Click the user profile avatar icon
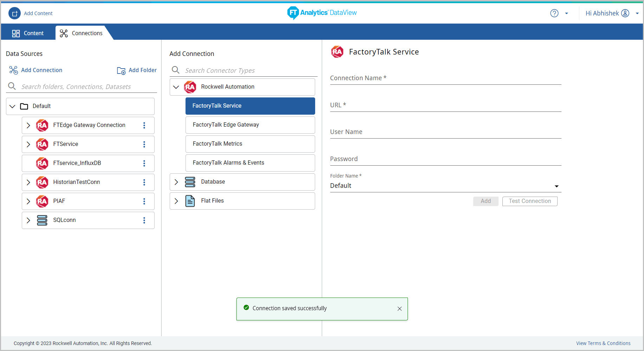This screenshot has height=351, width=644. click(x=625, y=13)
